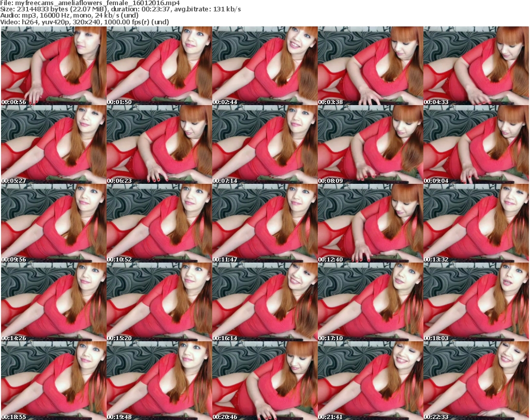Screen dimensions: 530x420
Task: Click the Size and duration info line
Action: (x=120, y=9)
